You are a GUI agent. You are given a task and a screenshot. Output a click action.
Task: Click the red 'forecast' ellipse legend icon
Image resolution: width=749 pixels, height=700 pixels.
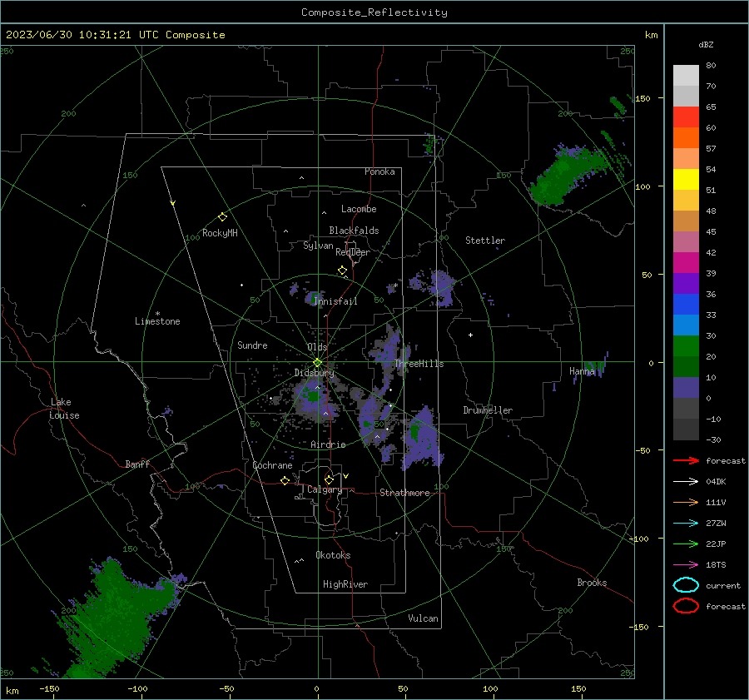(686, 606)
